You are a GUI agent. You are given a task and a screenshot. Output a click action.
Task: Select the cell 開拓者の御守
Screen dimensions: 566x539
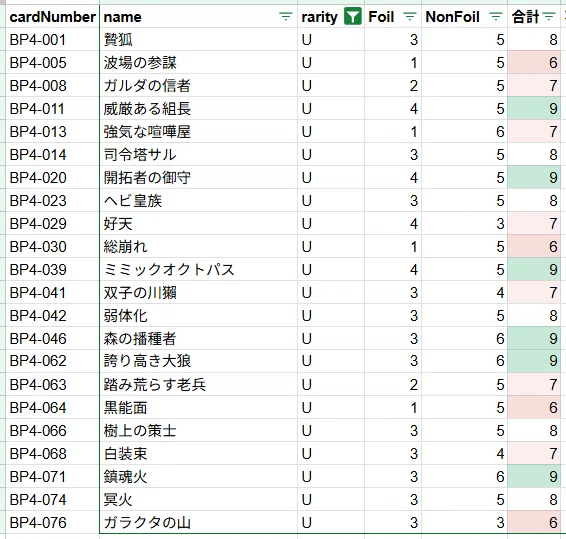pyautogui.click(x=198, y=178)
